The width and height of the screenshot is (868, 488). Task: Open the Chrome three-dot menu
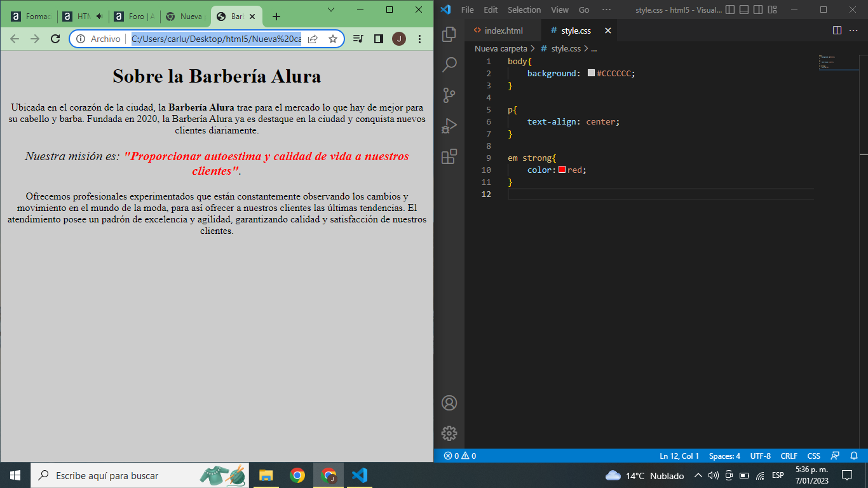(x=419, y=39)
